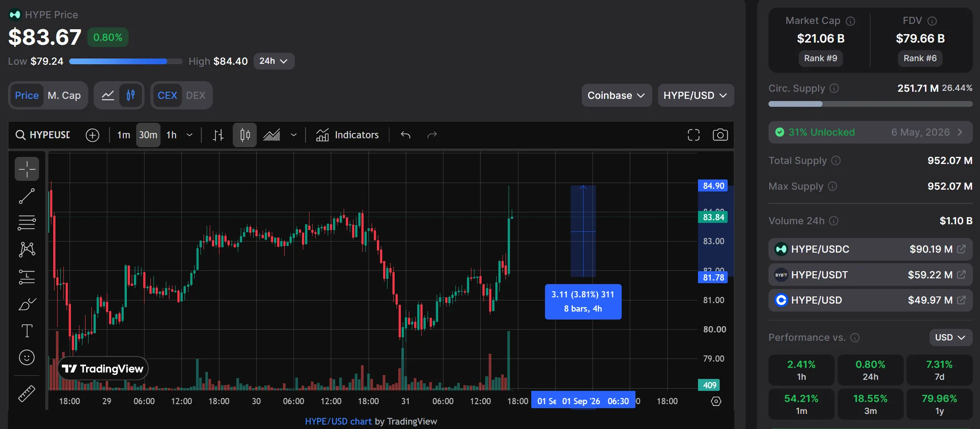
Task: Click the Rank #6 badge
Action: [920, 58]
